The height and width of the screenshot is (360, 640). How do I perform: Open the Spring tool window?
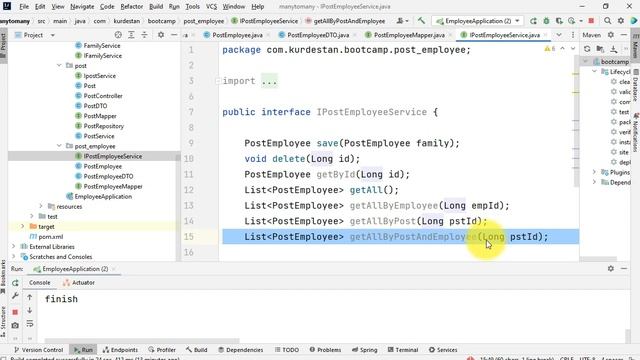click(x=364, y=350)
